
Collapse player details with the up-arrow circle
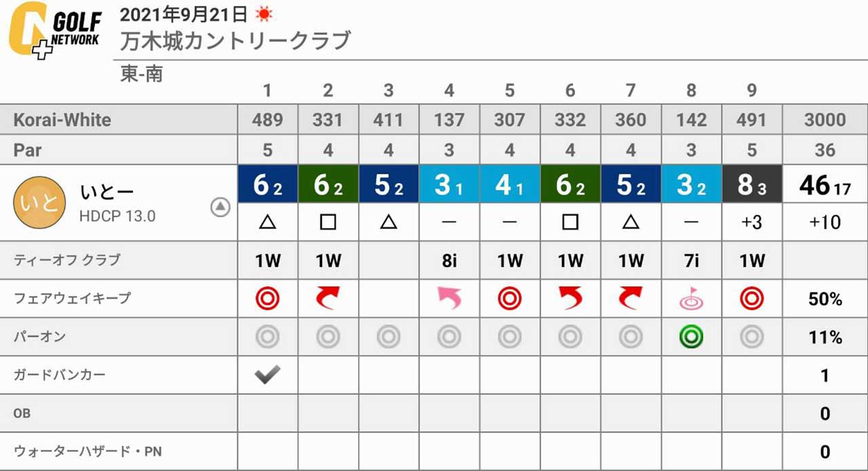[220, 208]
